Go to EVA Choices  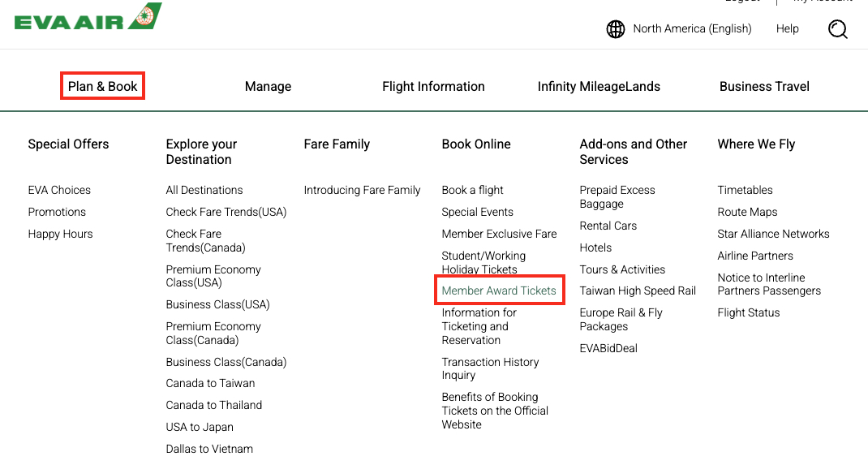click(x=59, y=190)
